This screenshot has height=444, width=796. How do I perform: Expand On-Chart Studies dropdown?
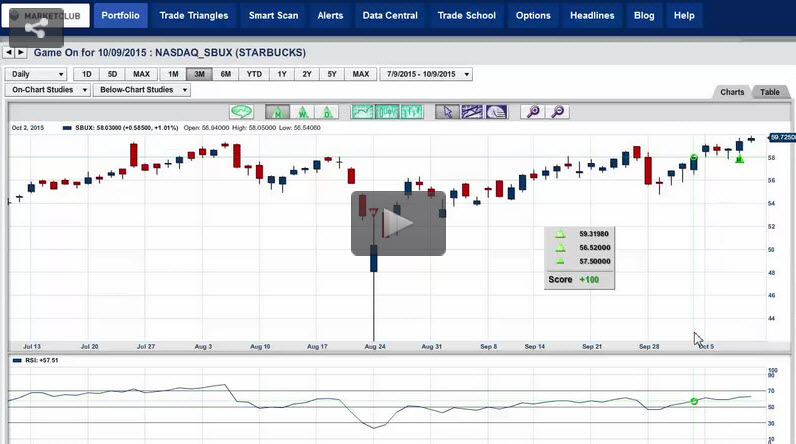[x=48, y=90]
